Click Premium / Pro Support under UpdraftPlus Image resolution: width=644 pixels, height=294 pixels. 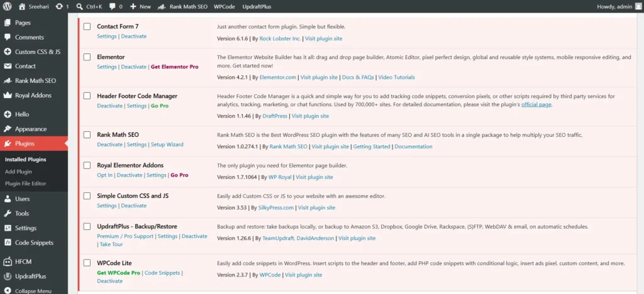[125, 236]
